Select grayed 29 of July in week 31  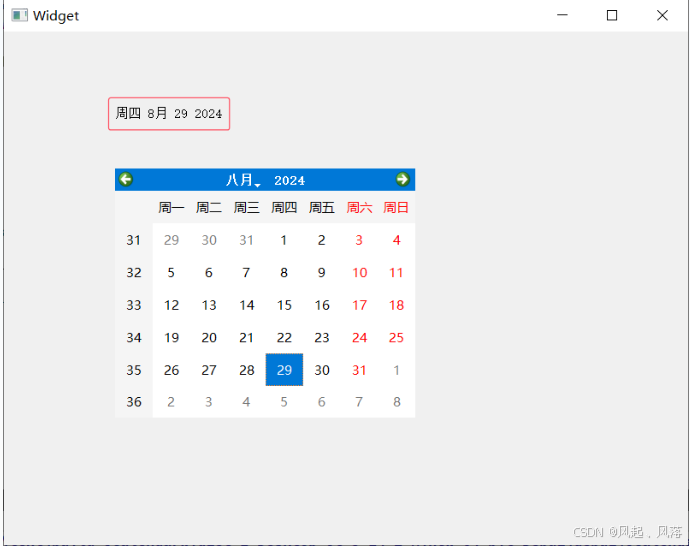171,240
